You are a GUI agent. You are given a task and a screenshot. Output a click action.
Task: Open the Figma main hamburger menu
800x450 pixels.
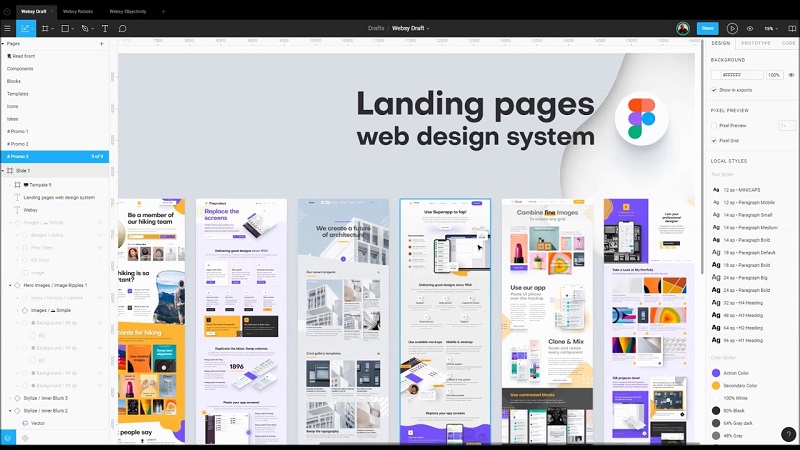pos(8,28)
